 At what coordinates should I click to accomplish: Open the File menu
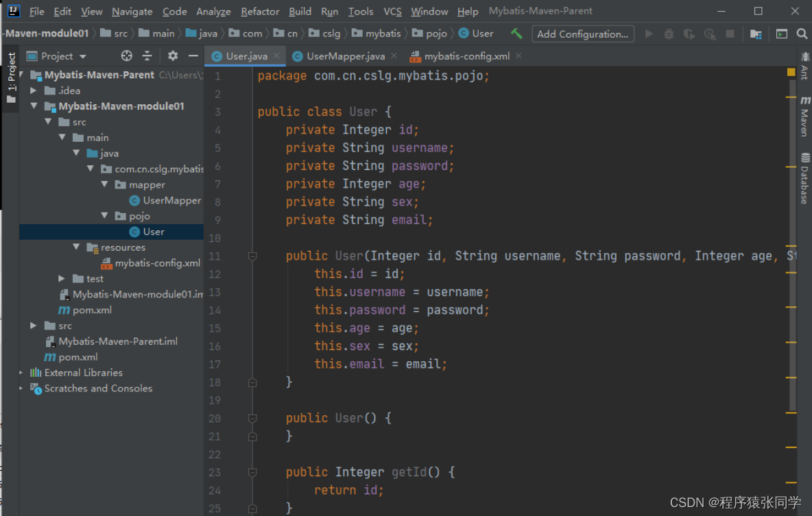[x=36, y=12]
